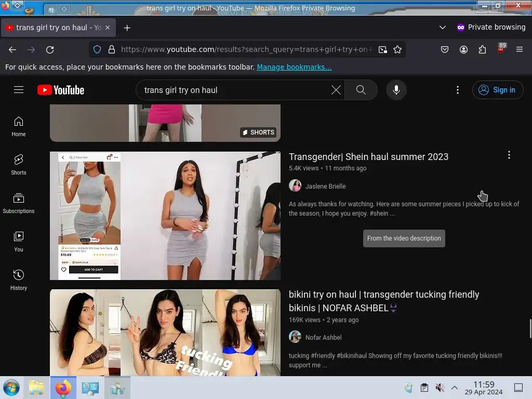This screenshot has height=399, width=532.
Task: Open Firefox account icon in toolbar
Action: (463, 49)
